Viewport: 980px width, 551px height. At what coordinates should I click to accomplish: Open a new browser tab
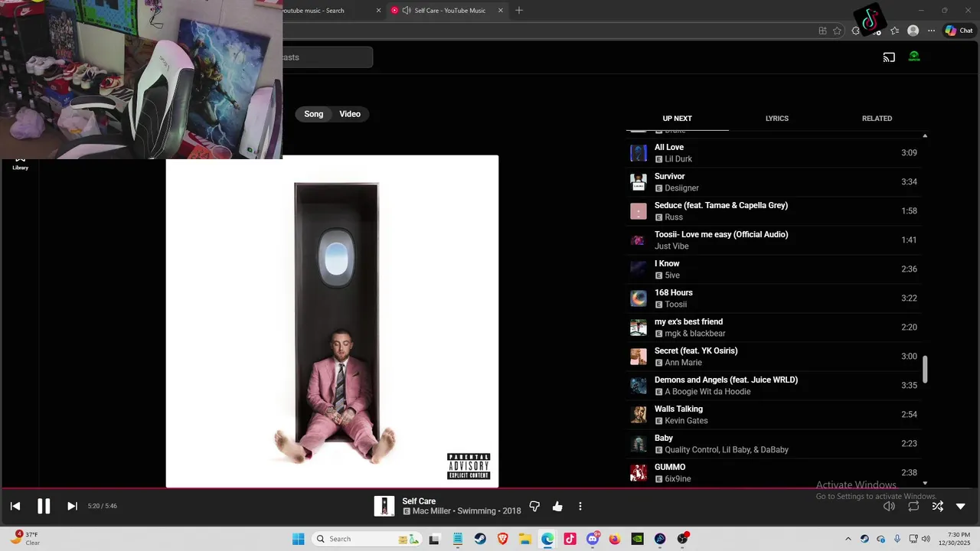(519, 11)
